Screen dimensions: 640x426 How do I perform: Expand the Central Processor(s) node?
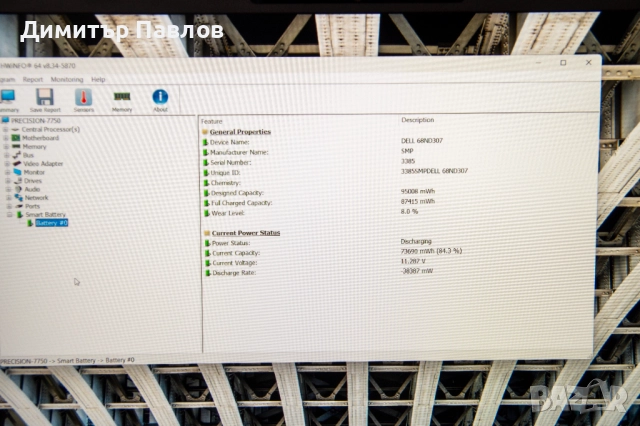click(x=6, y=129)
